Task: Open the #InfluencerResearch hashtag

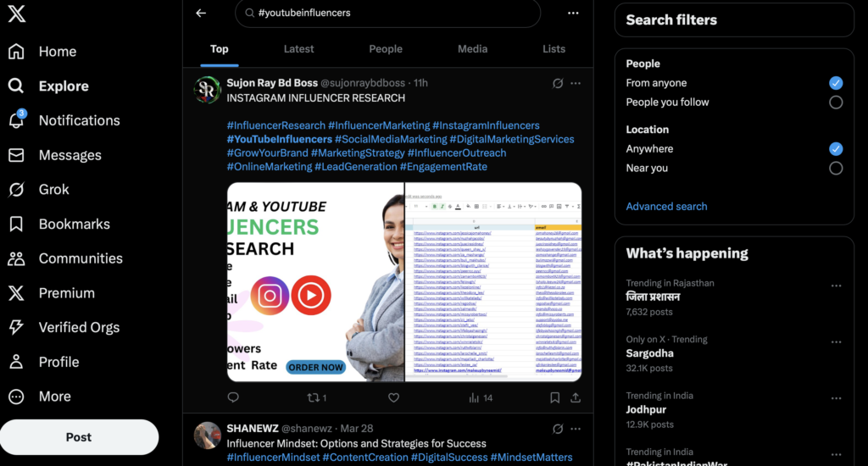Action: coord(275,125)
